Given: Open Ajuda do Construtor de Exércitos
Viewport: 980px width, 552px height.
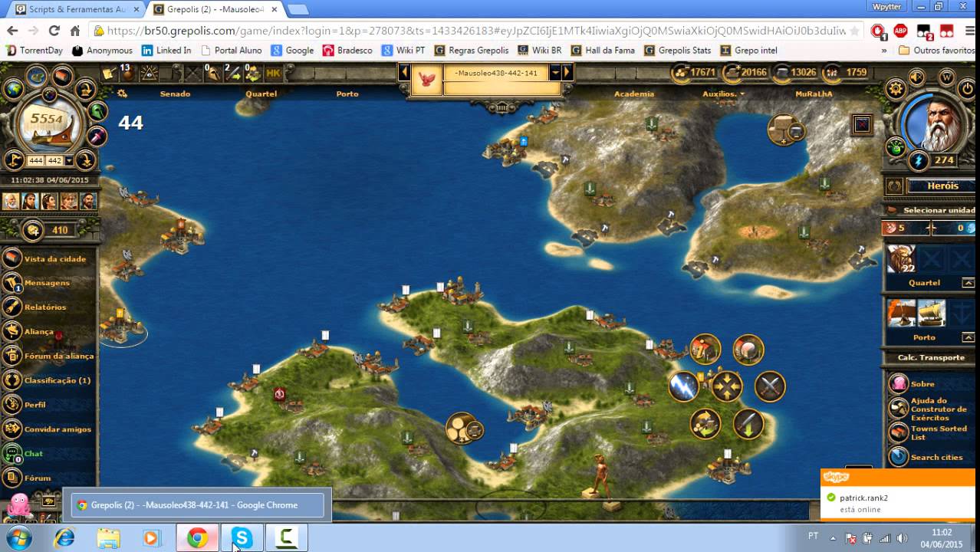Looking at the screenshot, I should pyautogui.click(x=939, y=409).
